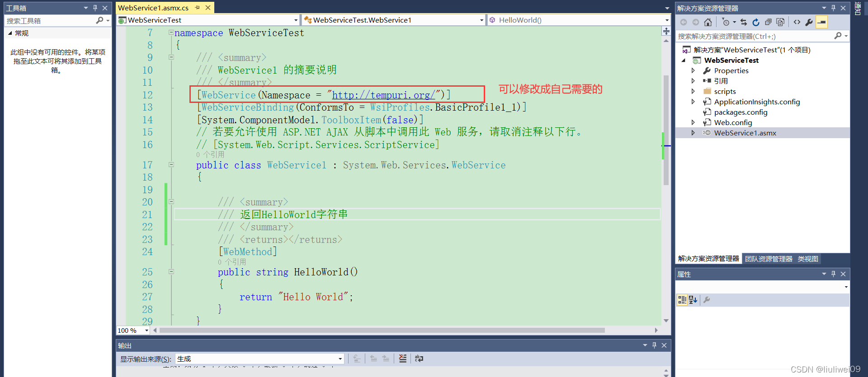
Task: Open the tempuri.org link in code
Action: click(x=383, y=95)
